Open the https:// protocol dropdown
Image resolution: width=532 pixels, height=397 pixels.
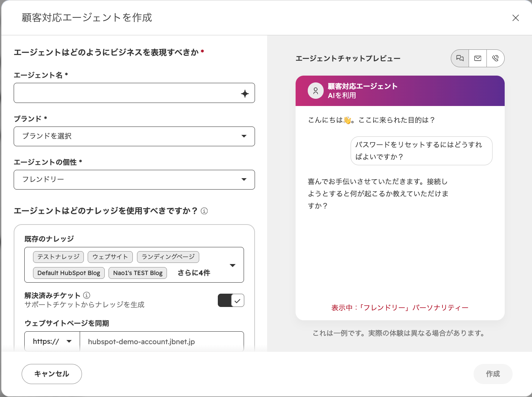pyautogui.click(x=52, y=342)
